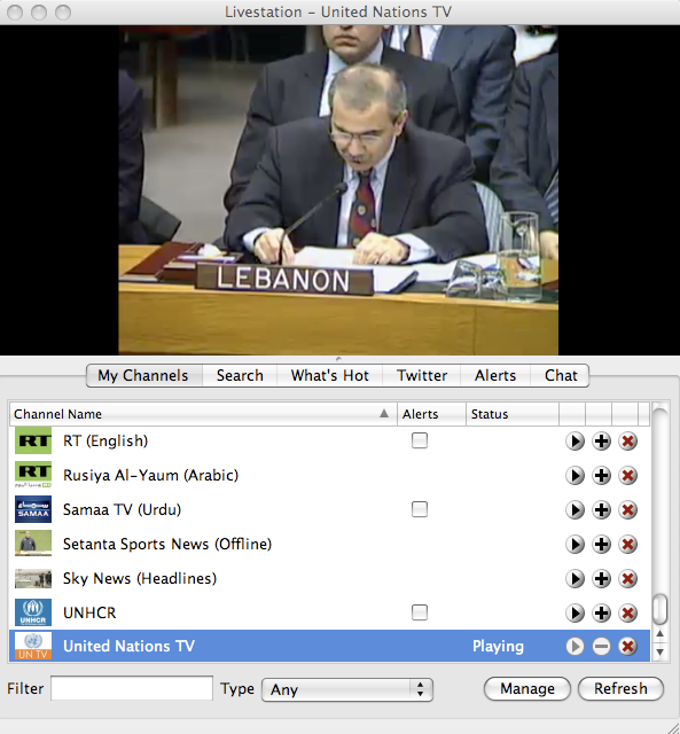Enable alerts checkbox for Samaa TV
The height and width of the screenshot is (734, 680).
point(419,509)
